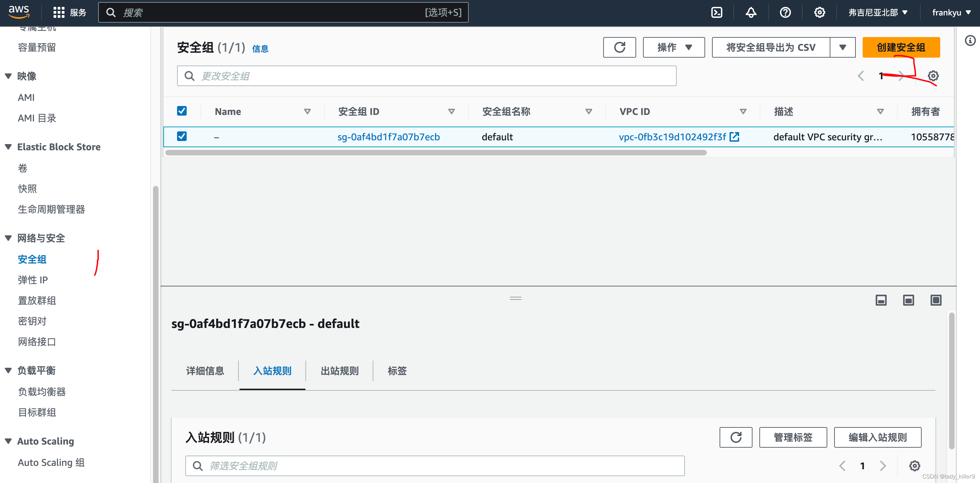The height and width of the screenshot is (483, 980).
Task: Open the 信息 link beside 安全组
Action: 260,49
